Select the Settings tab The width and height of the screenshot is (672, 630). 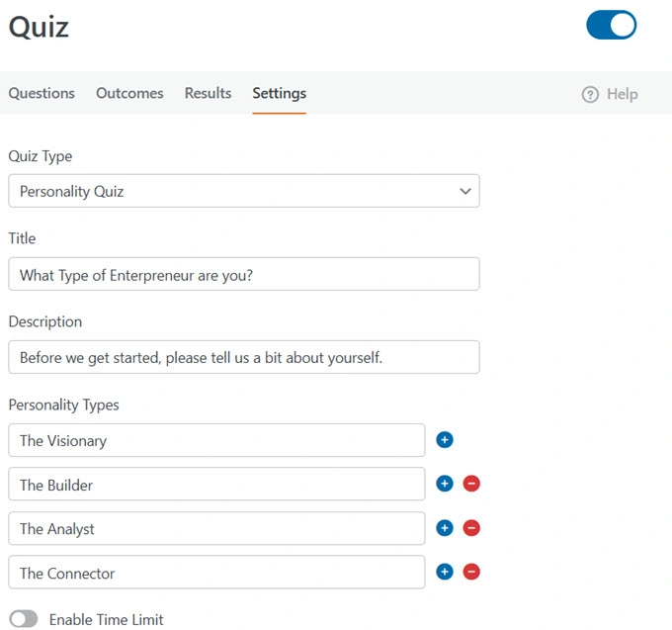coord(279,93)
